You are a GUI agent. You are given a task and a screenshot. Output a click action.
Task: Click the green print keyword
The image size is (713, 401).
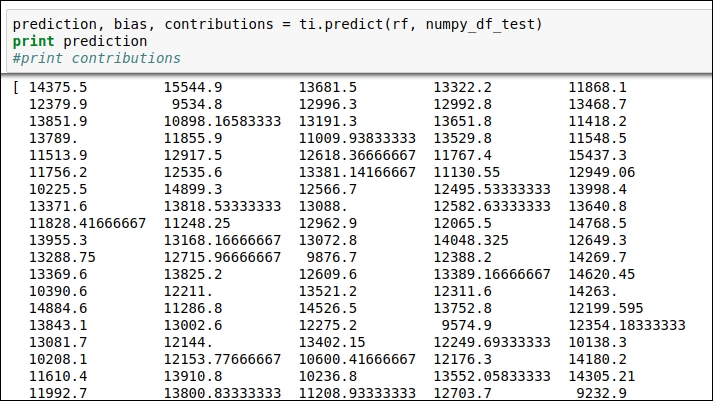click(34, 41)
